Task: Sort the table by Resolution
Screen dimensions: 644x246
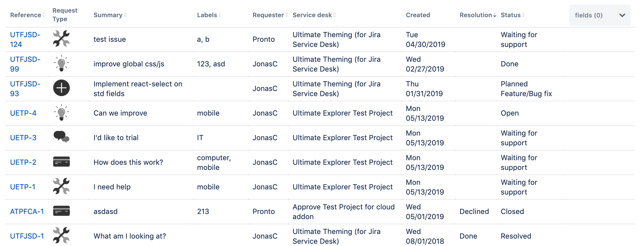Action: coord(478,15)
